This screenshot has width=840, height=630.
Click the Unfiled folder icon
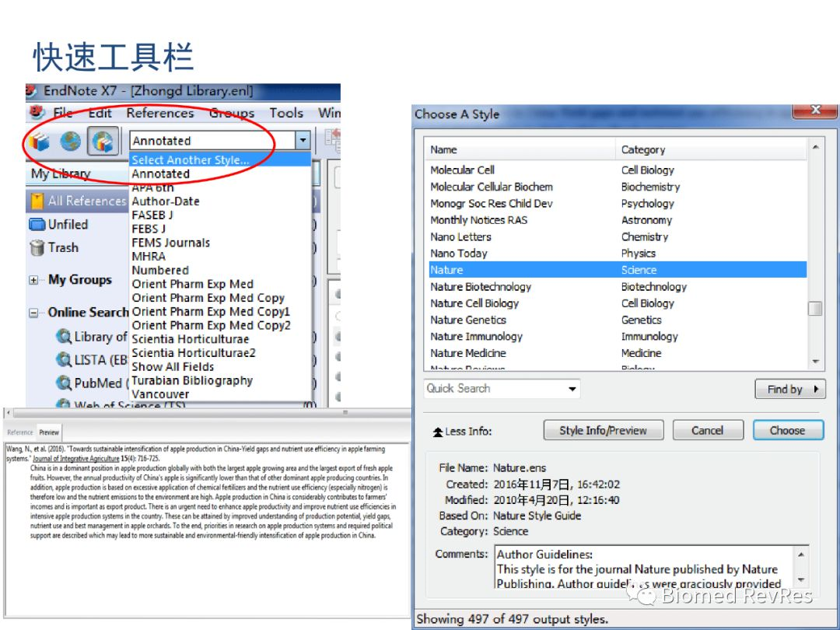tap(37, 225)
